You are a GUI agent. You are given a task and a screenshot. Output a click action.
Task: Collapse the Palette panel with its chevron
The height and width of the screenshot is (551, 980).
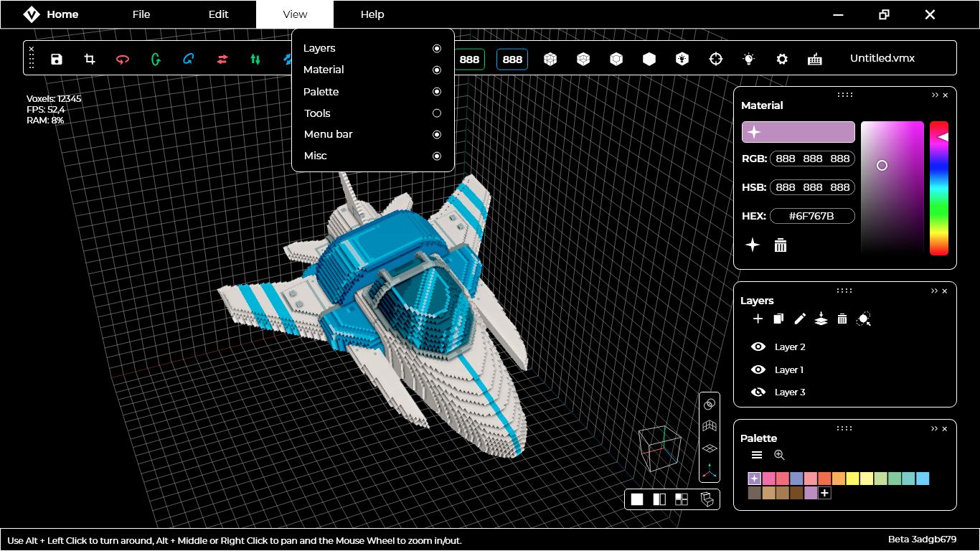coord(933,428)
